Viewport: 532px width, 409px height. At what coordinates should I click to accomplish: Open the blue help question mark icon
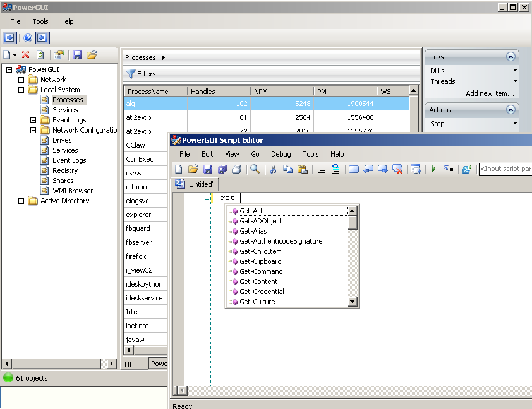pos(28,38)
